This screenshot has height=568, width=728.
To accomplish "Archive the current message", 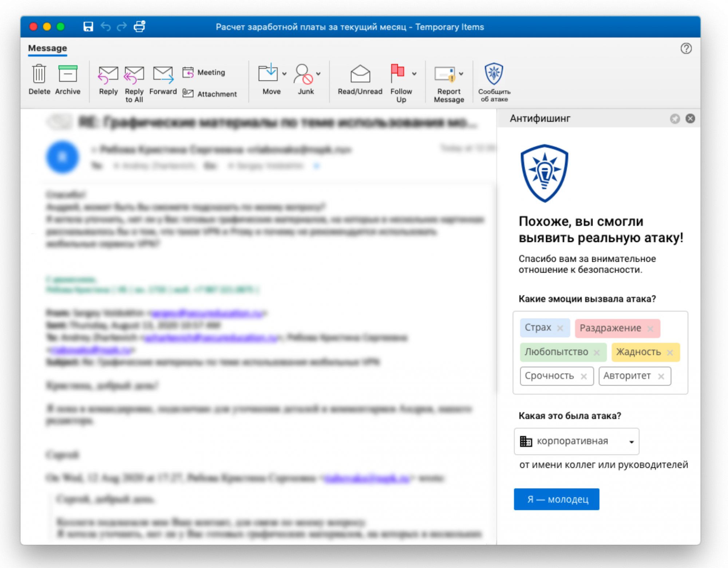I will 68,74.
